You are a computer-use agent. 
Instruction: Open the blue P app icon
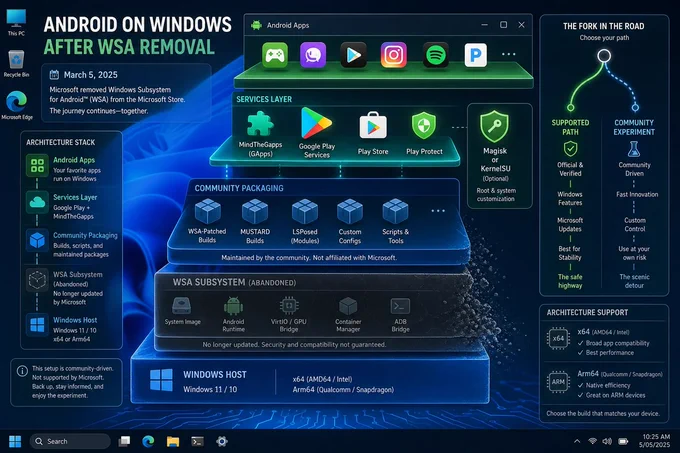(475, 55)
